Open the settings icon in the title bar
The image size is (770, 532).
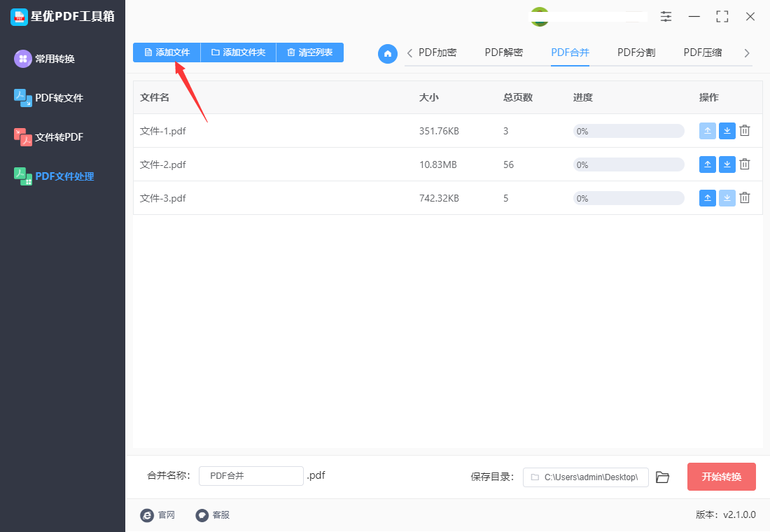click(x=666, y=16)
